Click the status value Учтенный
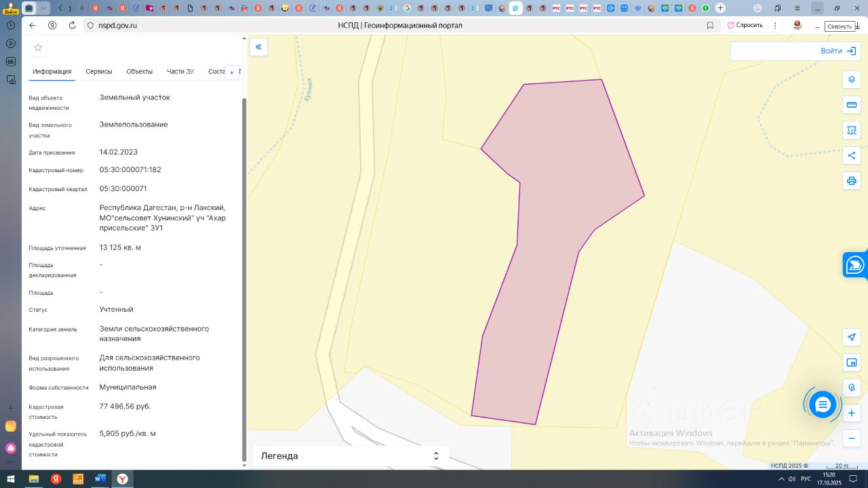Image resolution: width=868 pixels, height=488 pixels. pos(117,309)
